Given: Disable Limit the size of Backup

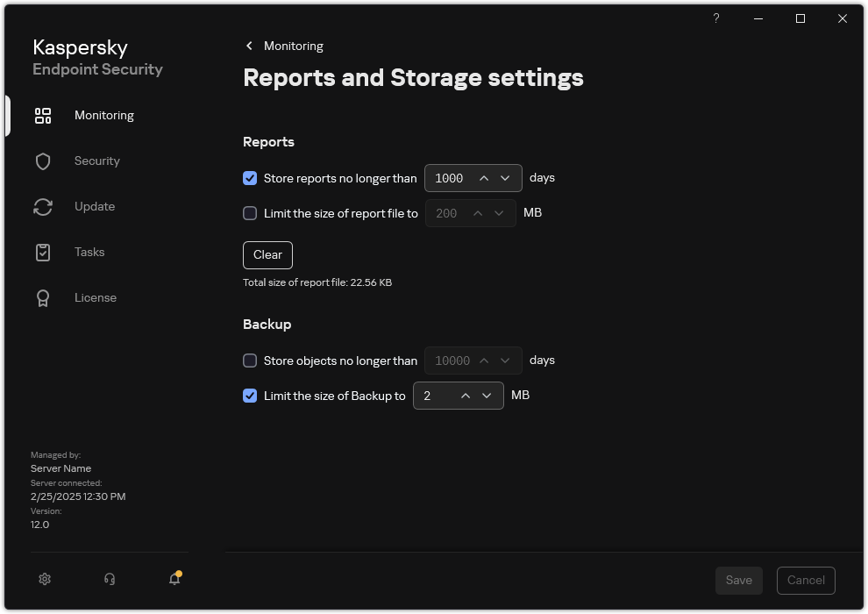Looking at the screenshot, I should (250, 396).
